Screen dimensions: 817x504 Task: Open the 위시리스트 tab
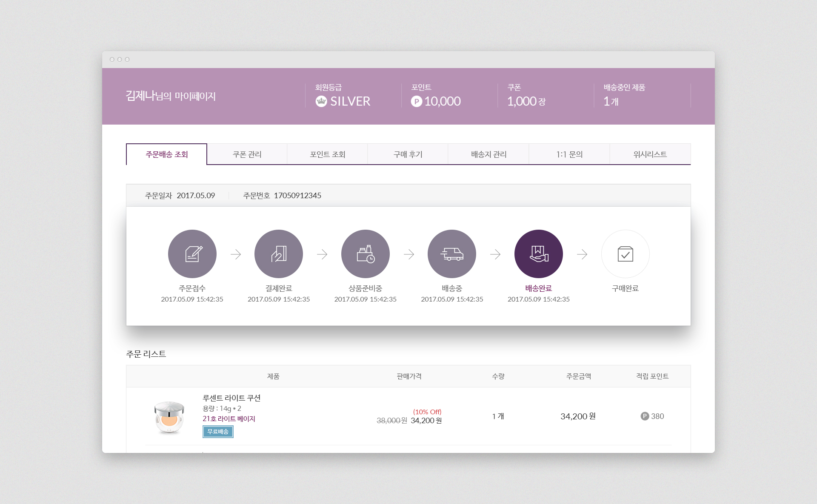[650, 154]
